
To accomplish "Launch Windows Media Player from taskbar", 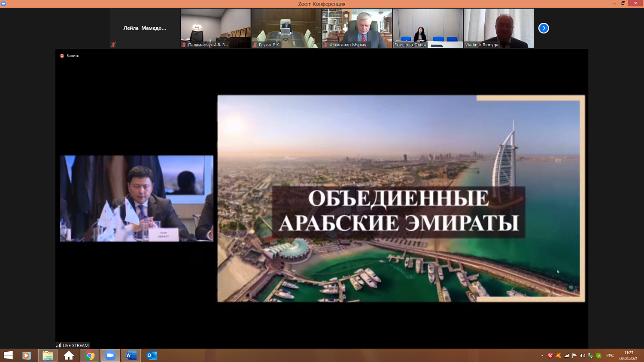I will 27,356.
